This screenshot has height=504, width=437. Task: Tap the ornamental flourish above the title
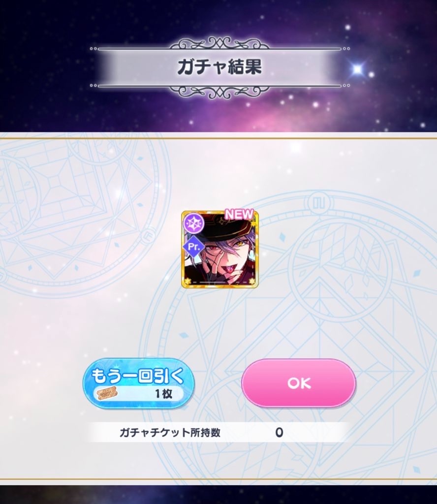coord(219,43)
